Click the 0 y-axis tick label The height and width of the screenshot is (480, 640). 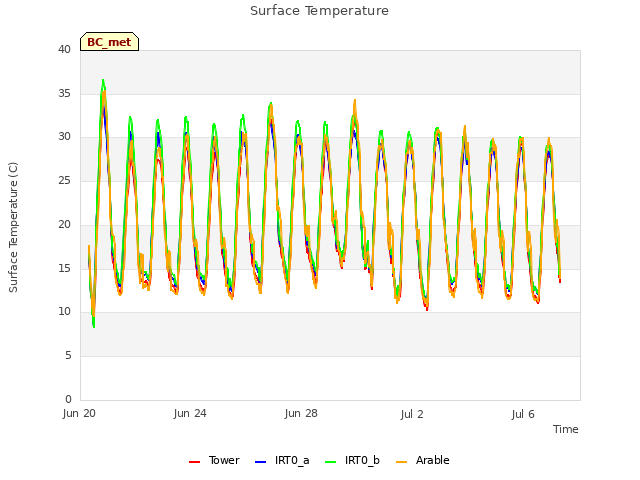[68, 399]
